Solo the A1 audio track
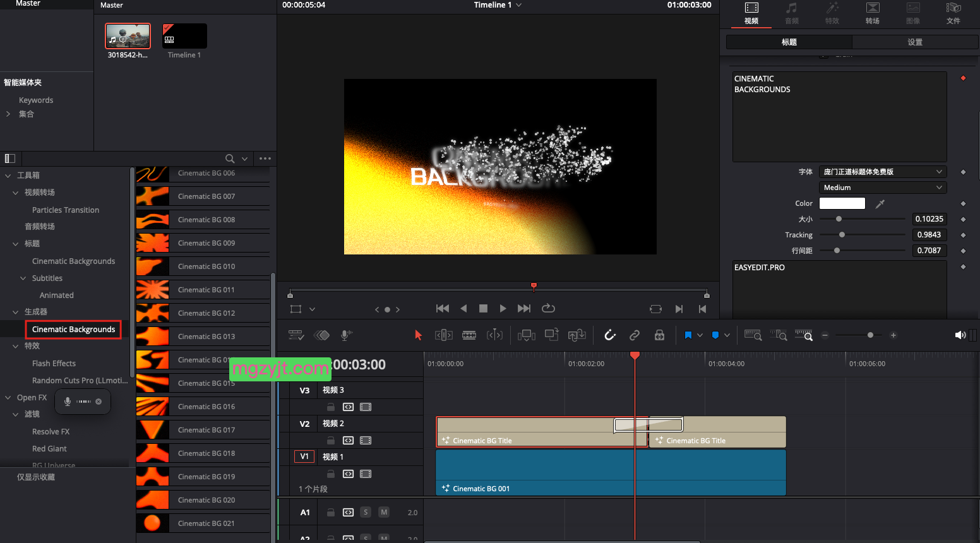Screen dimensions: 980x543 [366, 512]
